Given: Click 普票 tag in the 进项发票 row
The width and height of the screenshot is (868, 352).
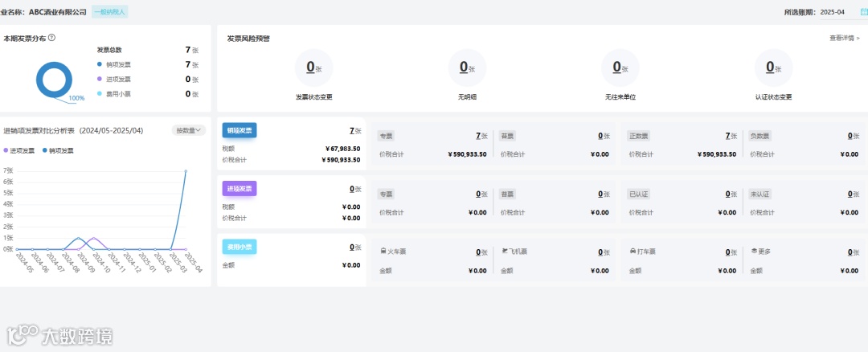Looking at the screenshot, I should pos(507,194).
